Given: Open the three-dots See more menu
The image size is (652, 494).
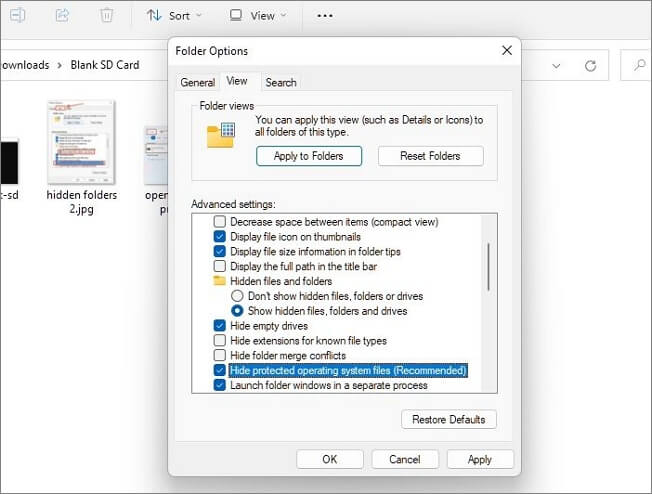Looking at the screenshot, I should [x=325, y=16].
